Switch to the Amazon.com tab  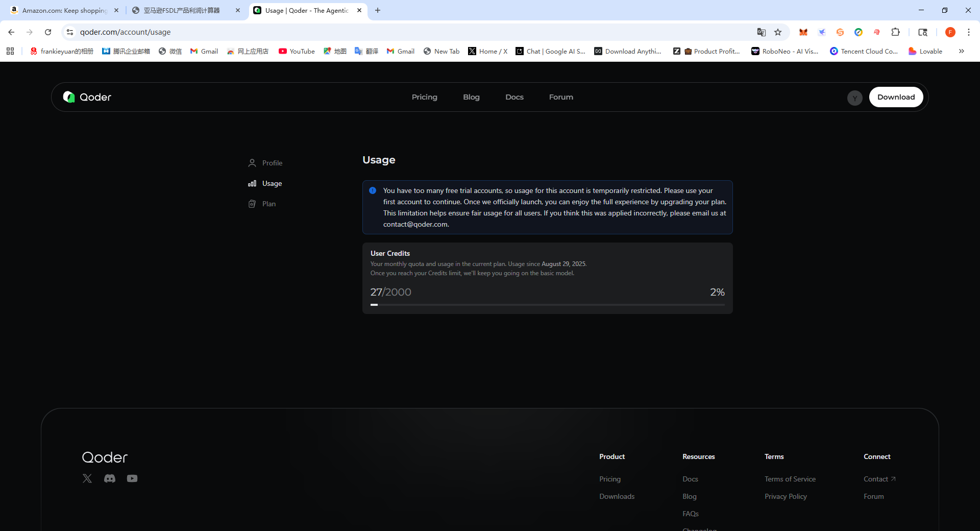click(65, 10)
